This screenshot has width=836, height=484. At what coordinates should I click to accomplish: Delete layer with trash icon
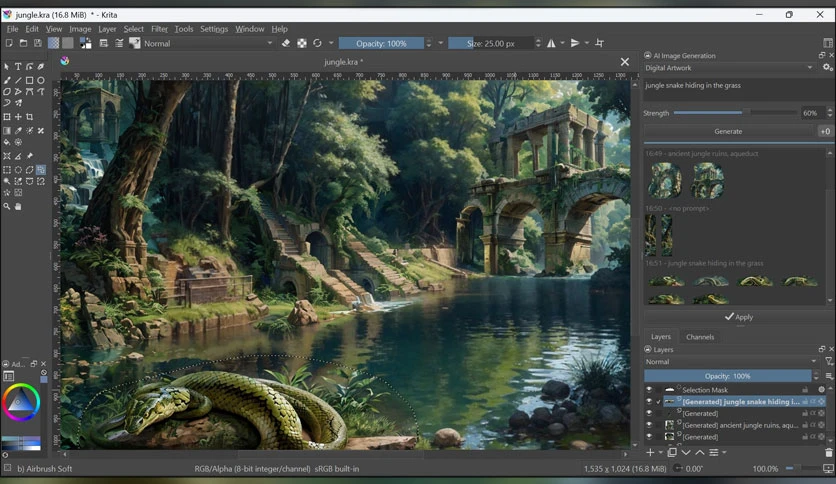[x=828, y=453]
